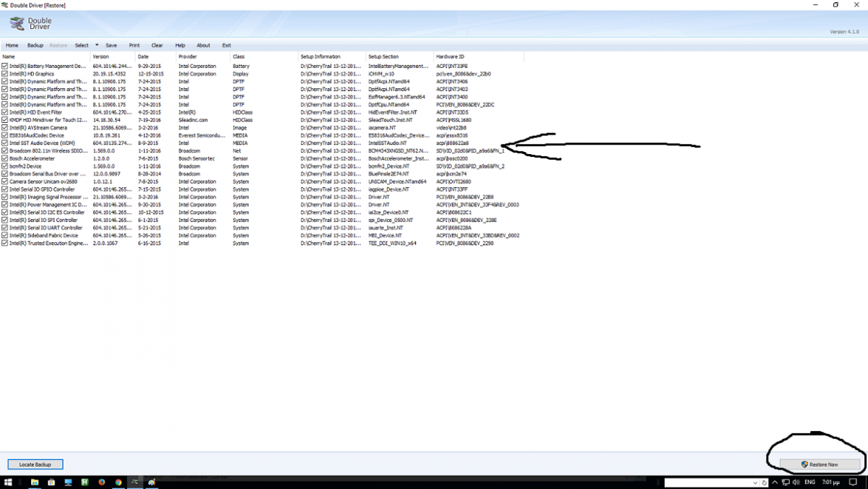Select Broadcom Serial Bus Driver row
Viewport: 868px width, 489px height.
coord(260,174)
